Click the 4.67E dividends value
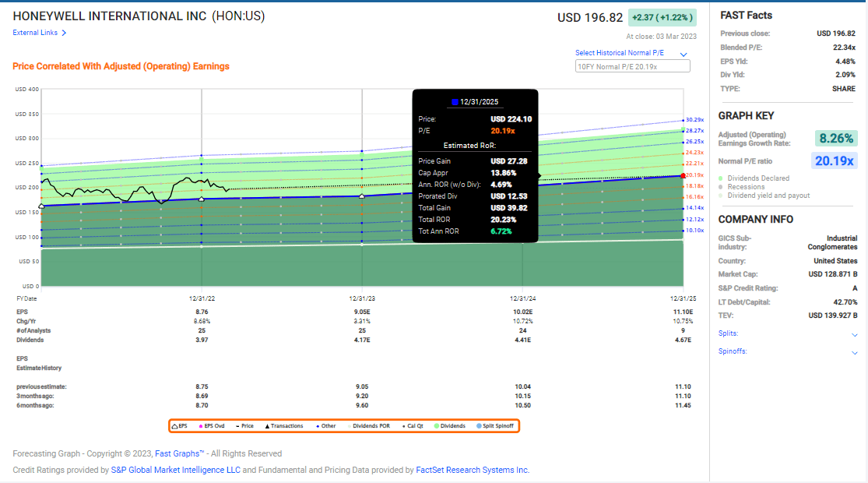The width and height of the screenshot is (868, 483). [683, 340]
